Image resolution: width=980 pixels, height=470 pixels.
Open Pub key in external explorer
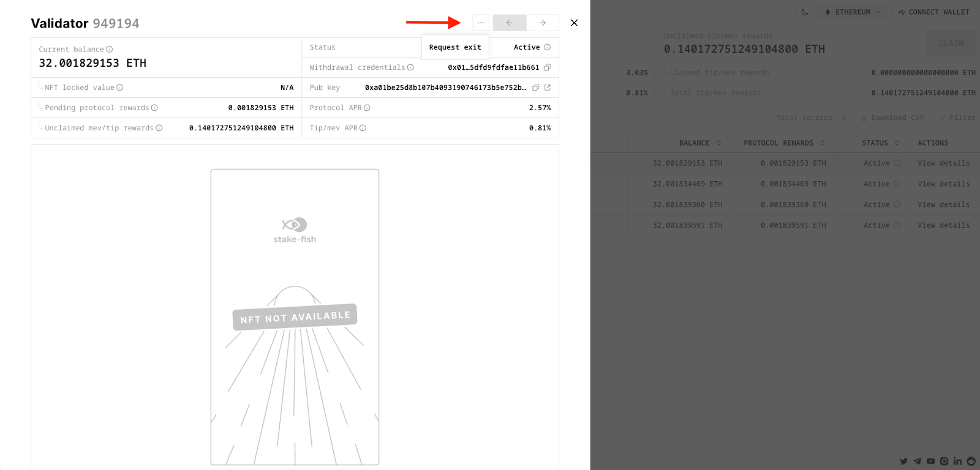(x=548, y=88)
